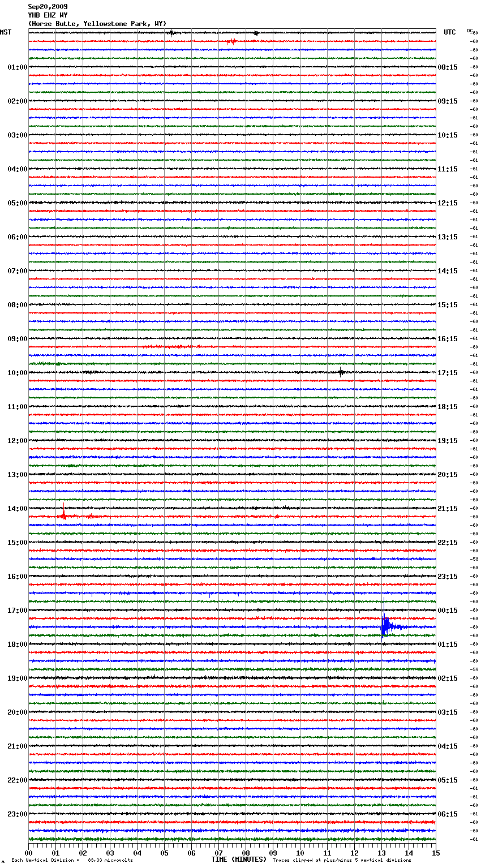Click the traces clipped footnote text

pyautogui.click(x=342, y=860)
